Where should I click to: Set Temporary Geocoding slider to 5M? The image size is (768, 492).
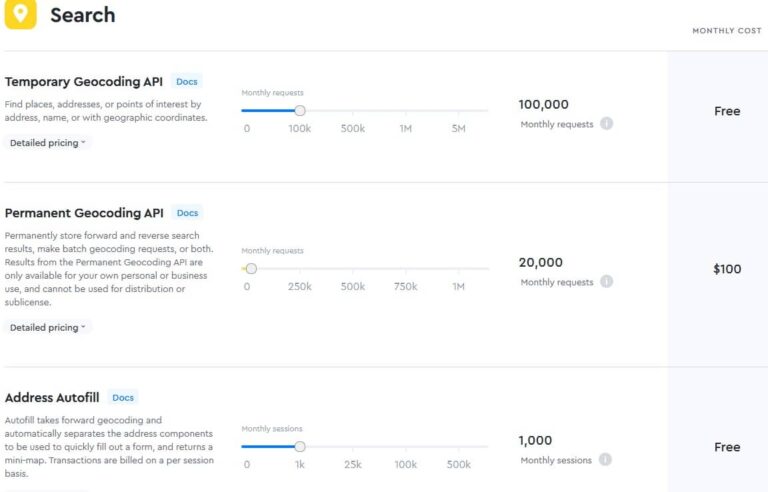pos(458,111)
